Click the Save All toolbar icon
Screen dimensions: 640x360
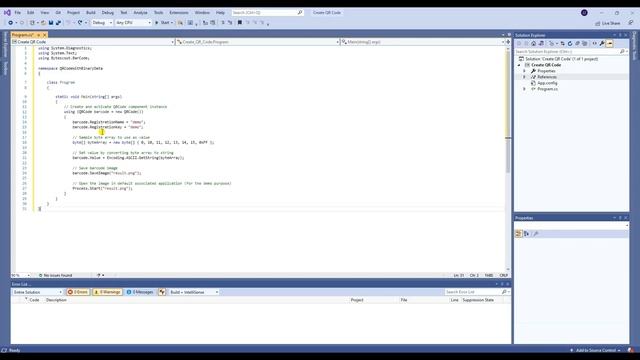[x=58, y=23]
